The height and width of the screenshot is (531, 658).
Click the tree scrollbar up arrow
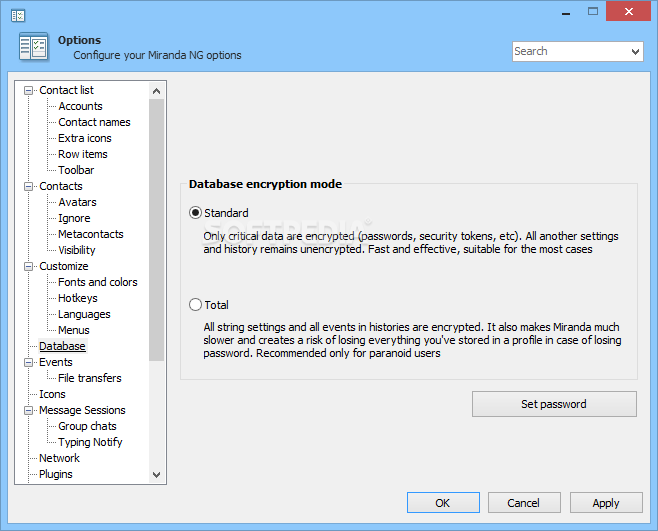click(x=157, y=91)
